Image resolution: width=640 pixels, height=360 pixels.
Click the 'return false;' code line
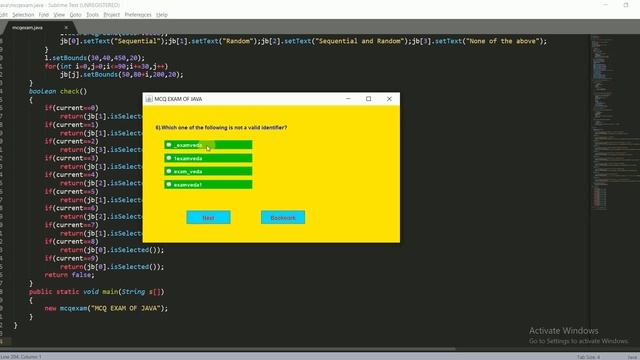click(x=69, y=275)
